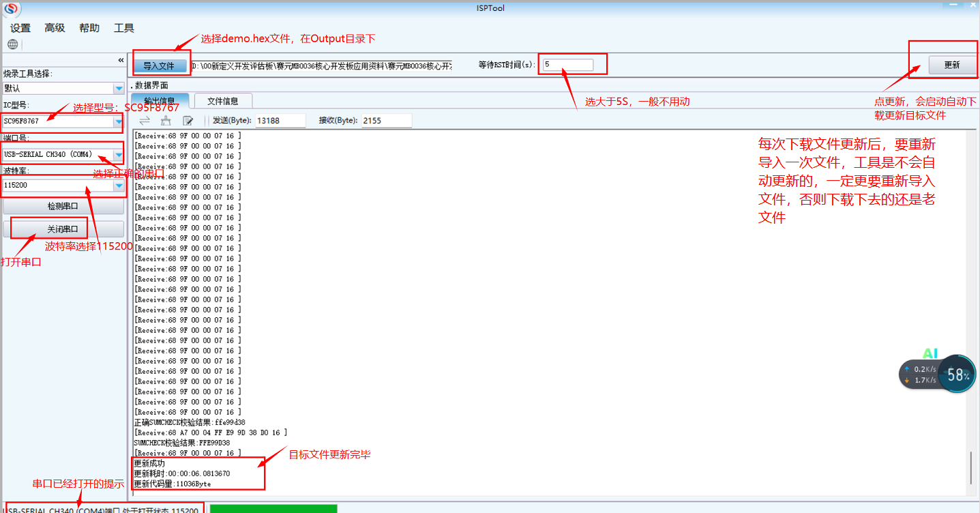Click the 更新耗时:00:00:06.0813670 log line

[x=181, y=473]
